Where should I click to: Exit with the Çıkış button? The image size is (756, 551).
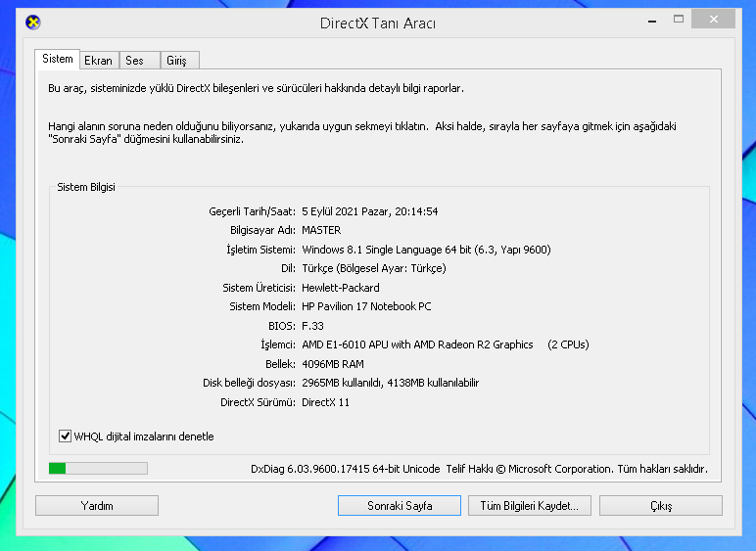[661, 506]
